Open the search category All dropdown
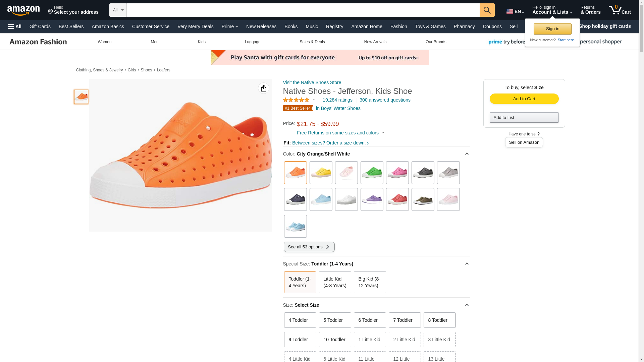The image size is (644, 362). pyautogui.click(x=118, y=10)
